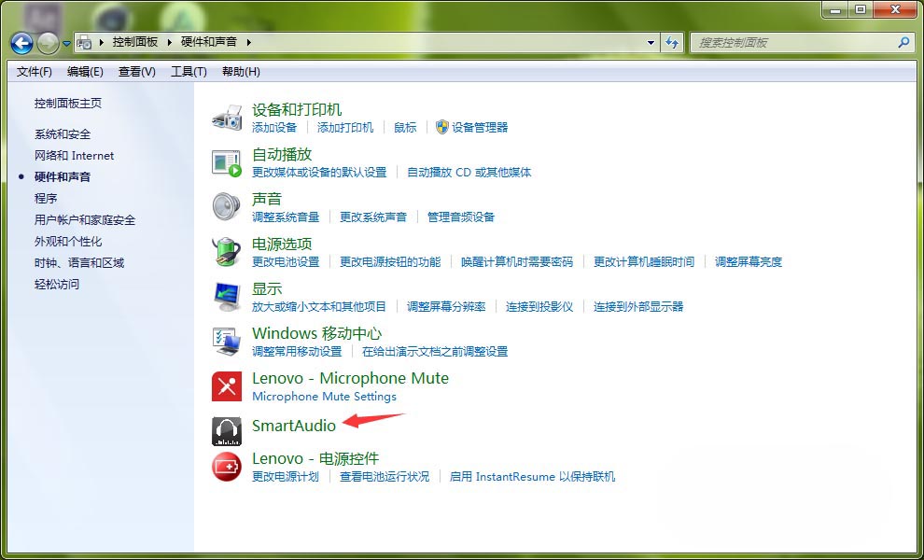The height and width of the screenshot is (560, 924).
Task: Expand address bar history dropdown
Action: click(651, 42)
